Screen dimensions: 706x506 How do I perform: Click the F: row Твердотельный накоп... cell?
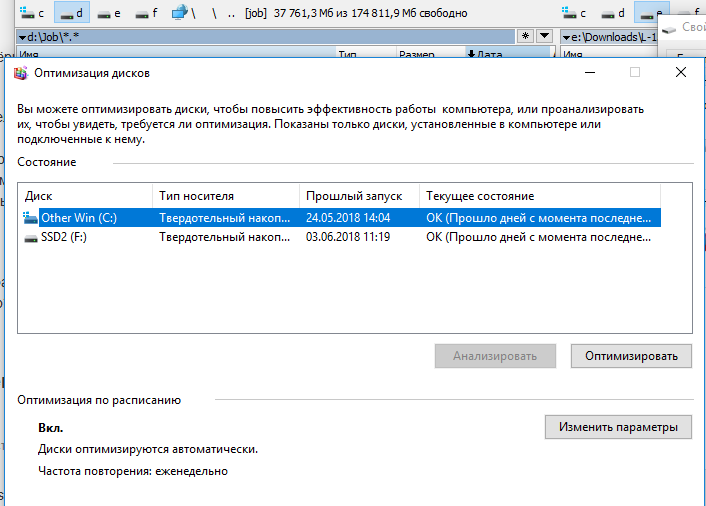(225, 237)
